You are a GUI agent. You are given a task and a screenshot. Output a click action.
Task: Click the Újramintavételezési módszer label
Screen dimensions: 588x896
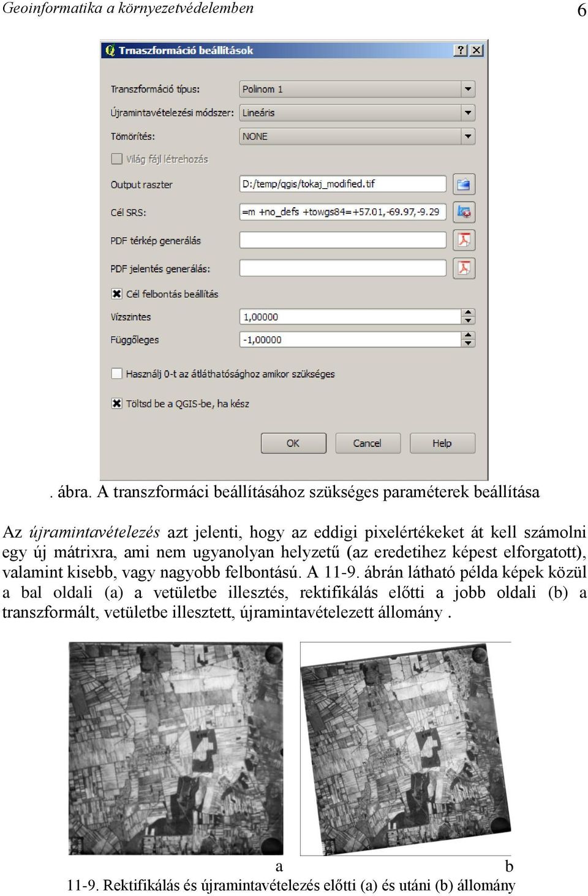[x=172, y=113]
